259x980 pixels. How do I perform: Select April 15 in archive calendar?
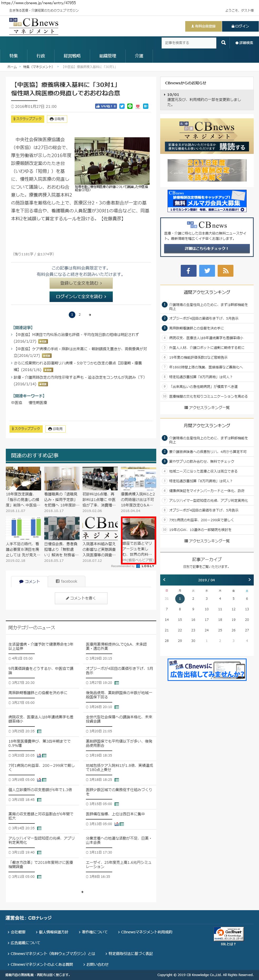point(180,619)
